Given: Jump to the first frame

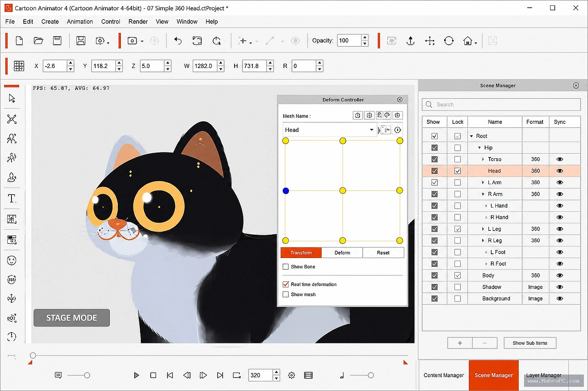Looking at the screenshot, I should (x=170, y=375).
